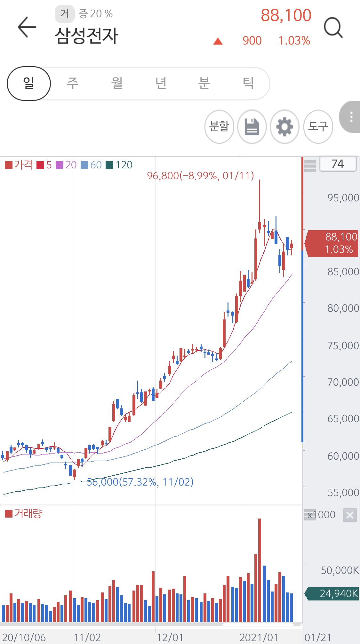Switch to the 주 weekly tab
The image size is (360, 644).
coord(73,83)
